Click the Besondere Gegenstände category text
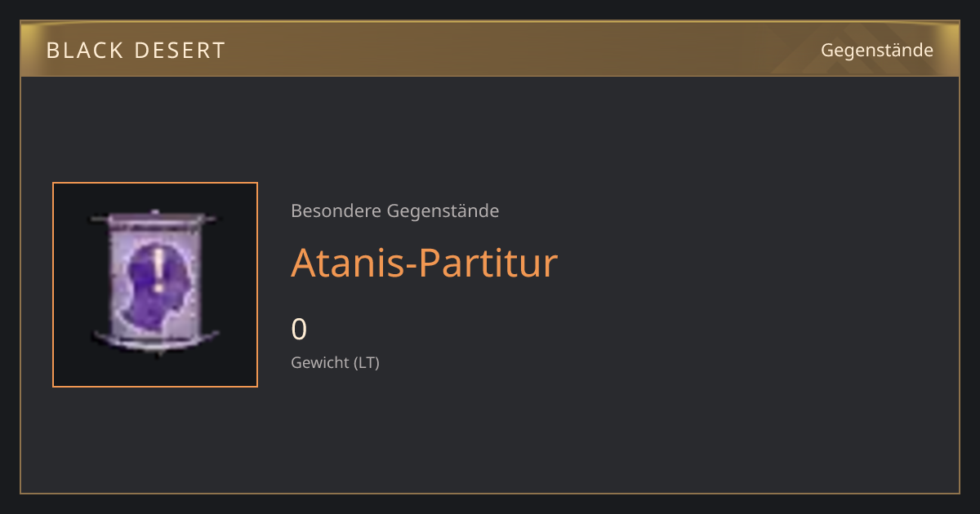980x514 pixels. [x=395, y=211]
